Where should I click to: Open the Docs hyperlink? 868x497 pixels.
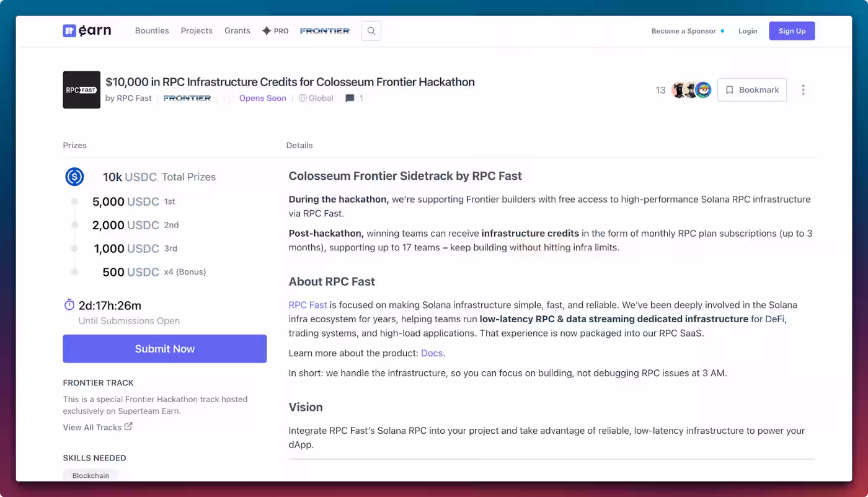(x=432, y=353)
